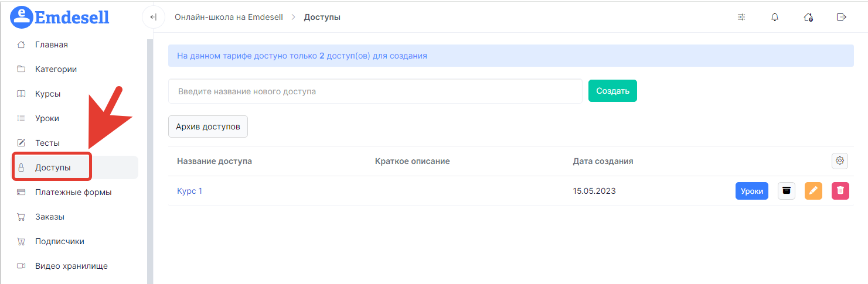Image resolution: width=868 pixels, height=284 pixels.
Task: Click the Доступы breadcrumb text
Action: click(322, 17)
